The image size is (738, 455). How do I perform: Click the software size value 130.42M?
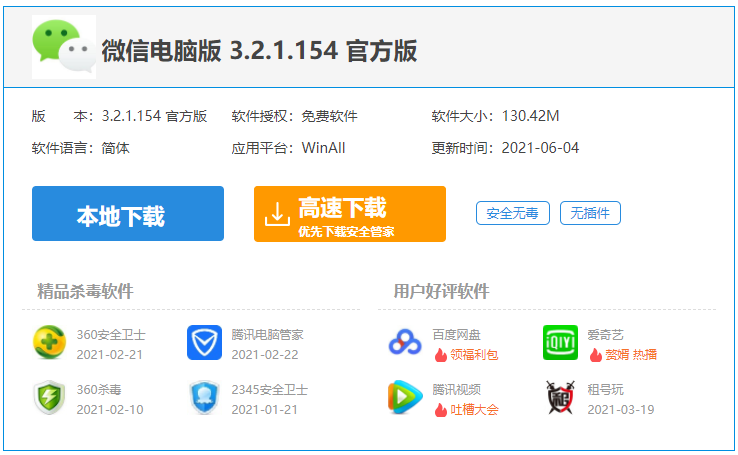530,116
